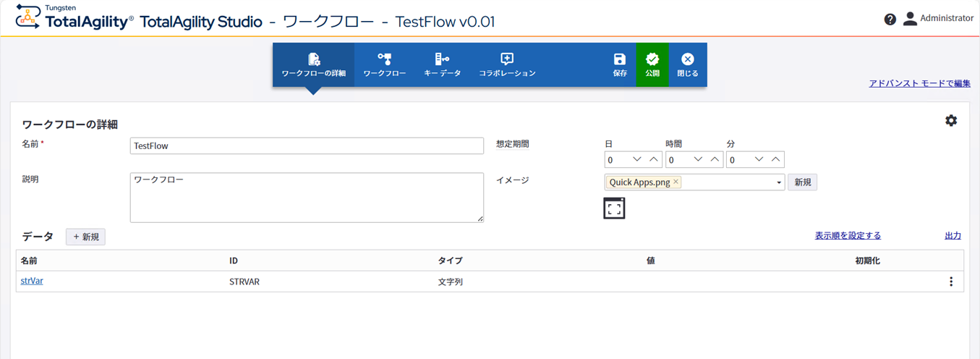Switch to the ワークフロー tab

[384, 65]
